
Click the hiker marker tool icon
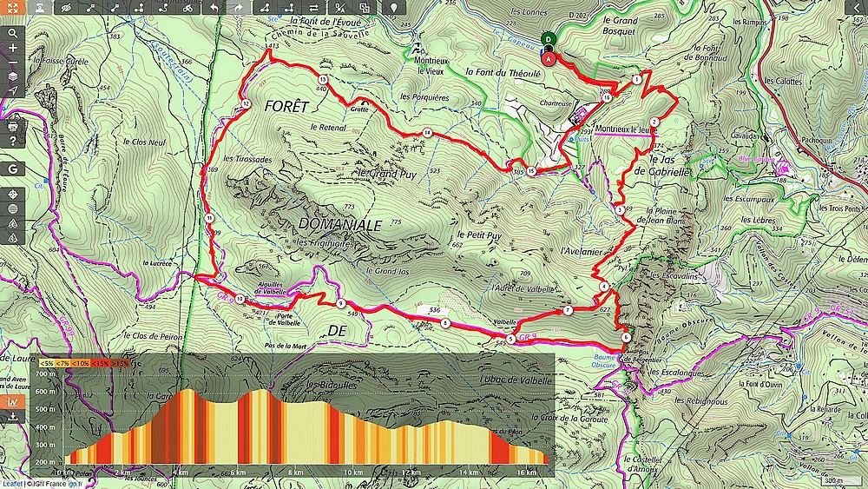41,7
